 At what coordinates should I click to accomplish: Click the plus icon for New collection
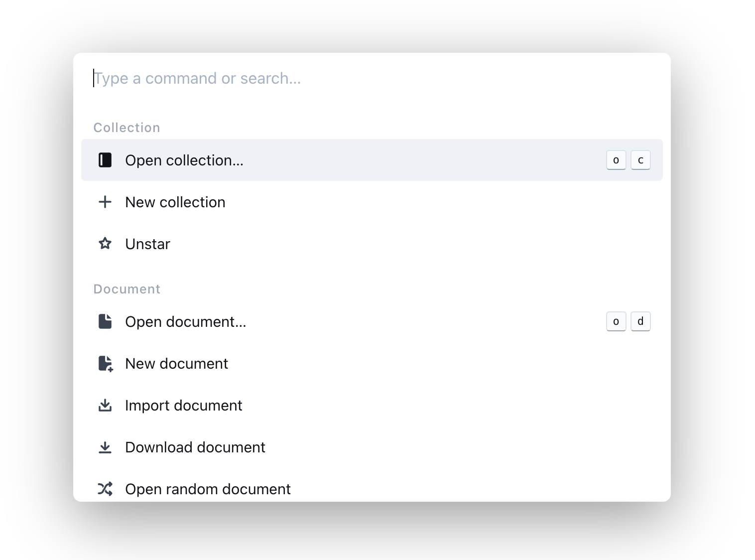[x=105, y=202]
